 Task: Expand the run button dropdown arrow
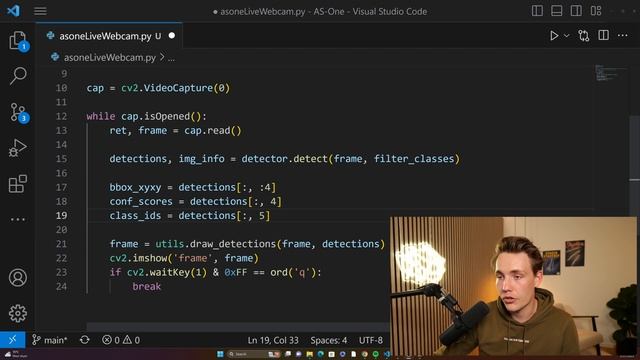[x=567, y=36]
